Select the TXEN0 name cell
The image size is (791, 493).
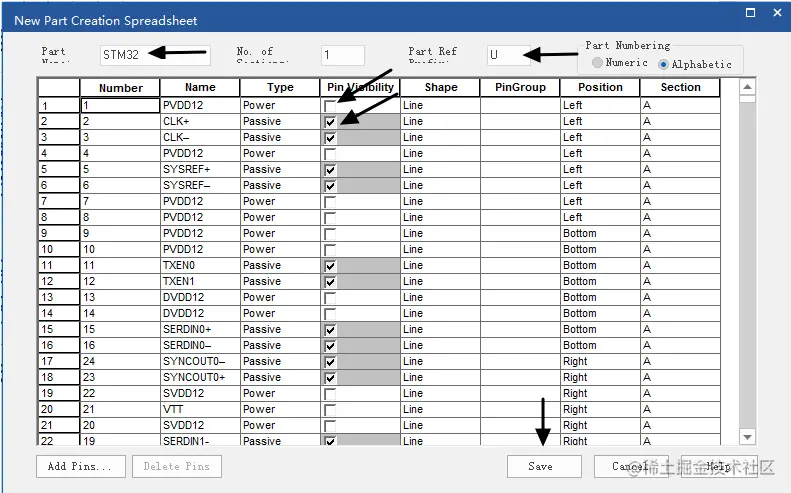(x=200, y=265)
